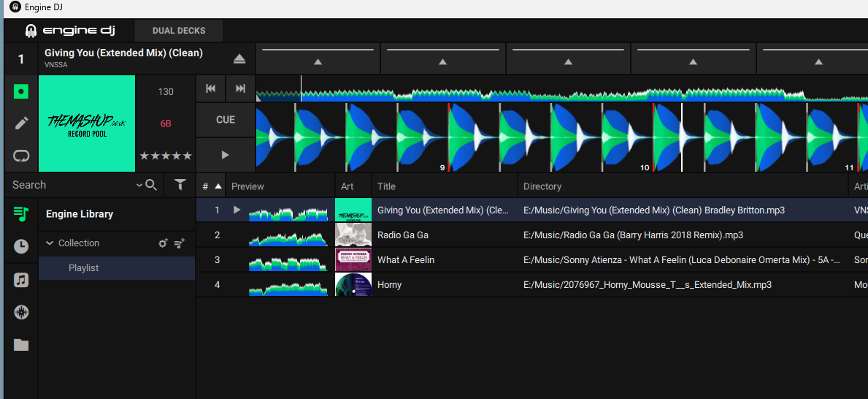Click the Collection settings gear icon
Image resolution: width=868 pixels, height=399 pixels.
pos(163,243)
